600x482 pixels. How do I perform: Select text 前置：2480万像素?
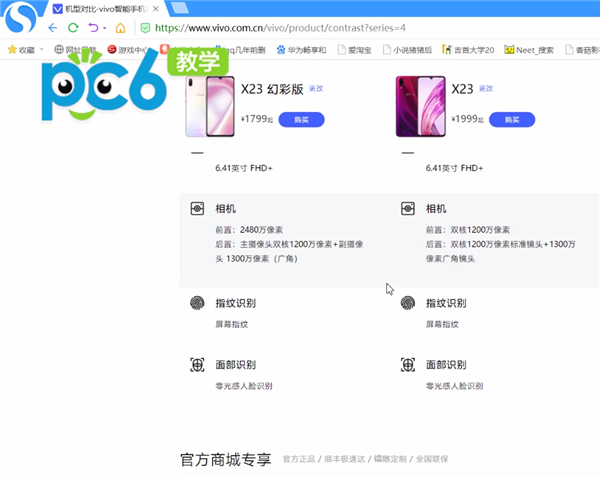click(x=249, y=230)
